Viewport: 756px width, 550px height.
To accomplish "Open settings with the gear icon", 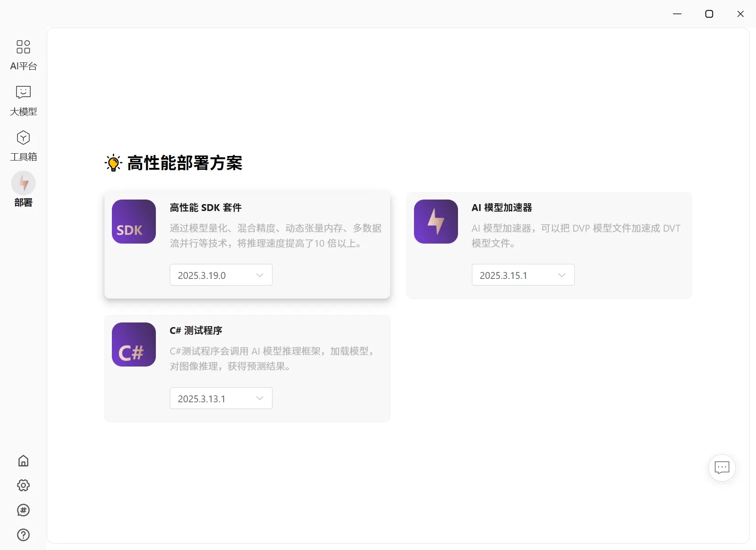I will click(x=23, y=485).
